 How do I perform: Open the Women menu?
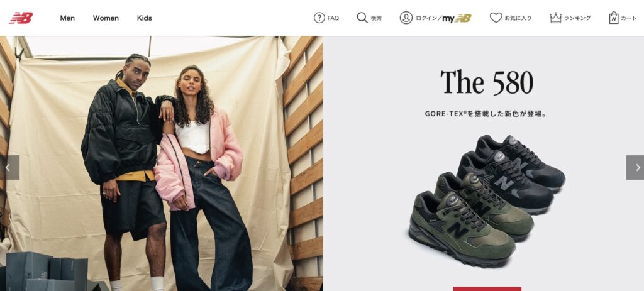coord(106,18)
